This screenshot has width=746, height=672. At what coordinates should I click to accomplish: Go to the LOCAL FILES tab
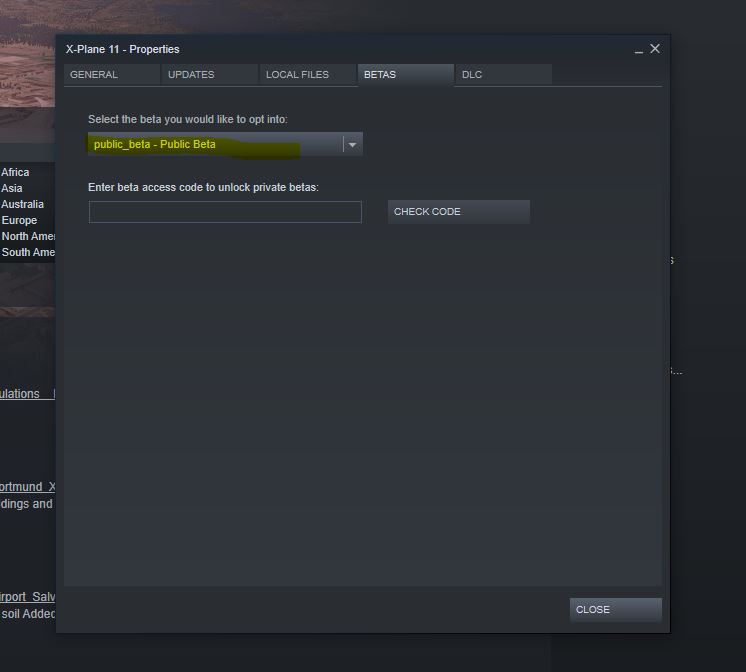308,75
